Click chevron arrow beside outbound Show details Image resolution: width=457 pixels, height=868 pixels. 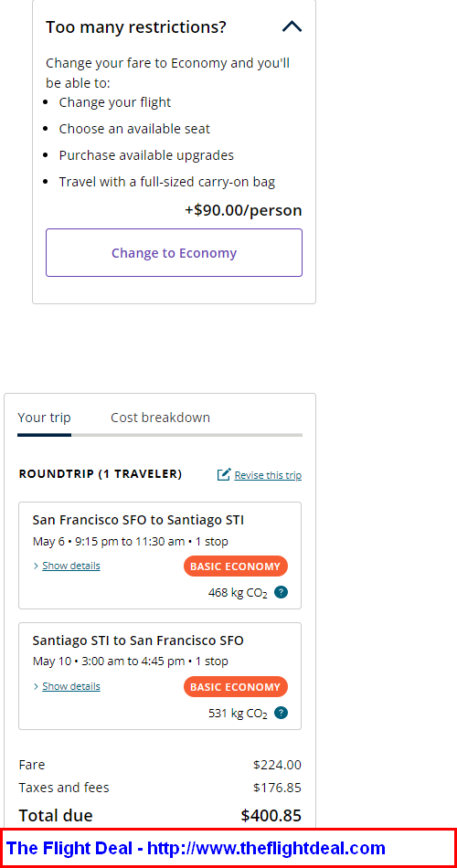pos(36,566)
